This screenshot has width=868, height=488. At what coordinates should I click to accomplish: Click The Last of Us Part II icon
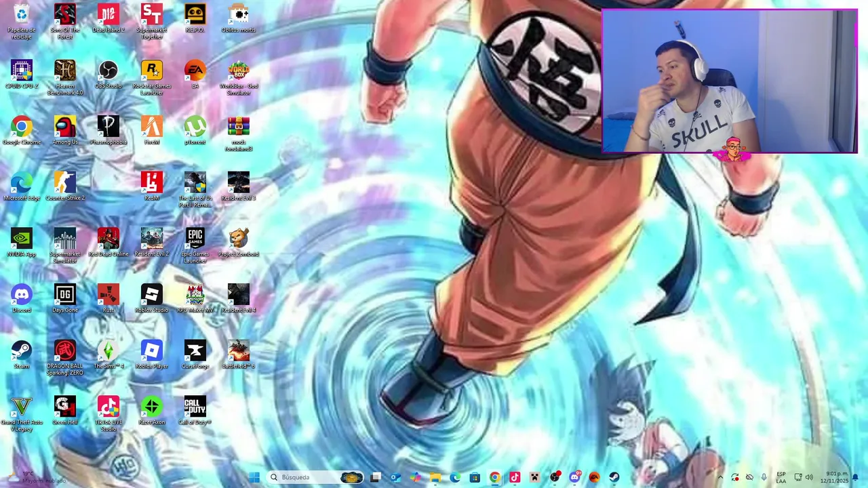coord(195,189)
